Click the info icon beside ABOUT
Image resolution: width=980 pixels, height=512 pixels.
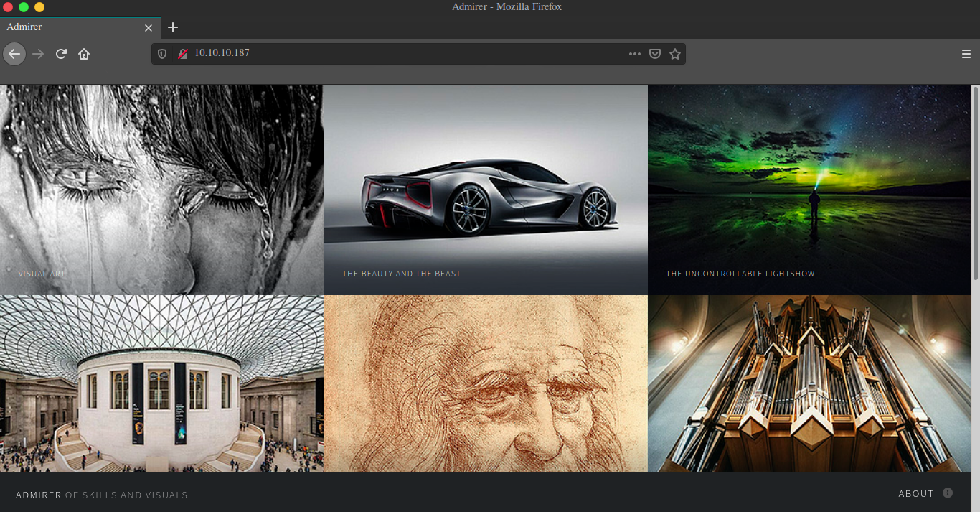tap(948, 493)
